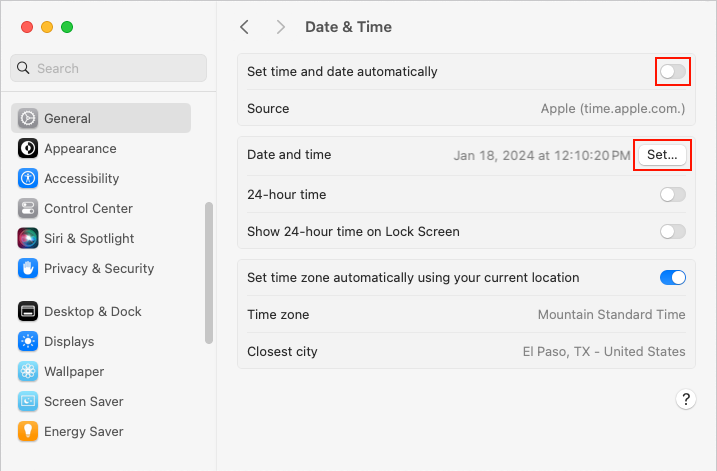Toggle Show 24-hour time on Lock Screen
Image resolution: width=717 pixels, height=471 pixels.
(x=672, y=232)
